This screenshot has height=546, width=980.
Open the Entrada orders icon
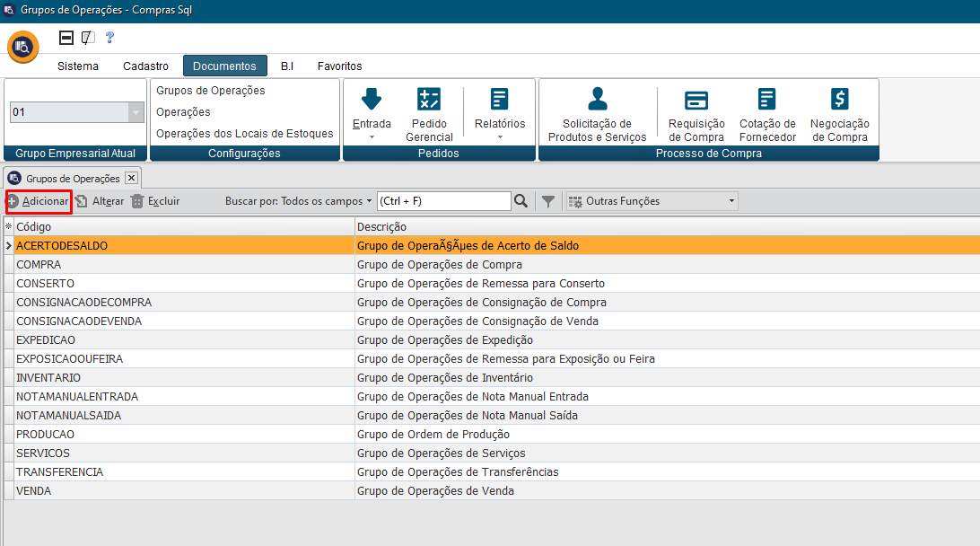[x=372, y=100]
